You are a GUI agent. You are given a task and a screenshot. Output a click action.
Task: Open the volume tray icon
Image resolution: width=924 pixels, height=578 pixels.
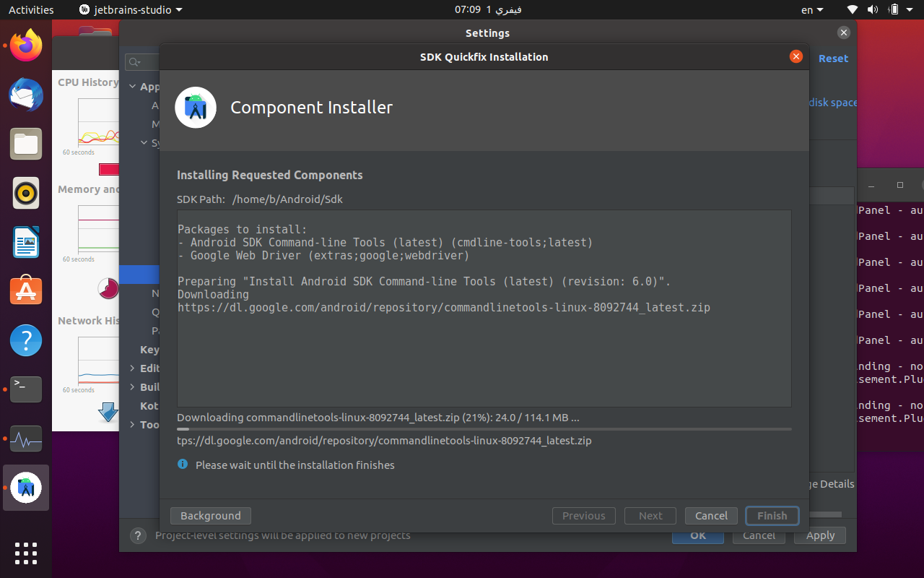pos(872,9)
